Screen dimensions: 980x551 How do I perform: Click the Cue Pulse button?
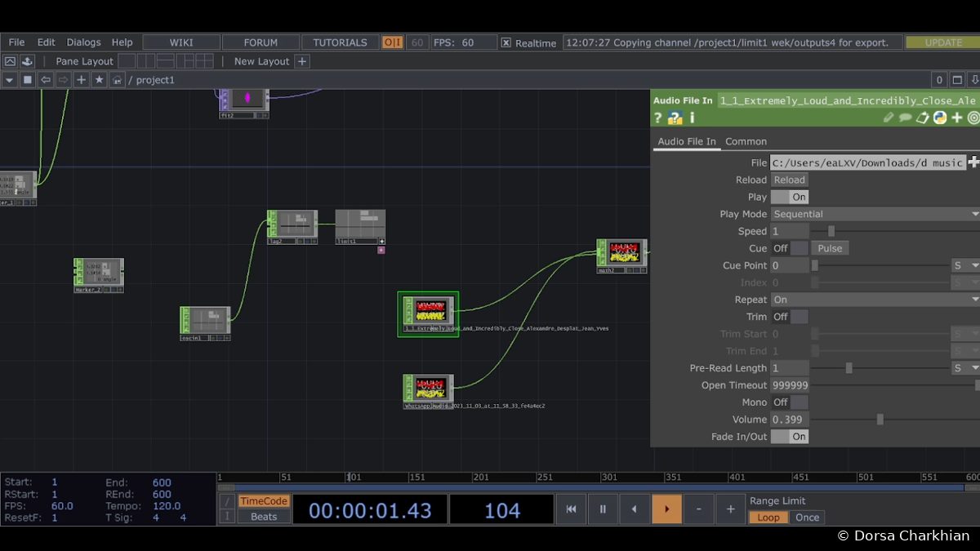830,248
